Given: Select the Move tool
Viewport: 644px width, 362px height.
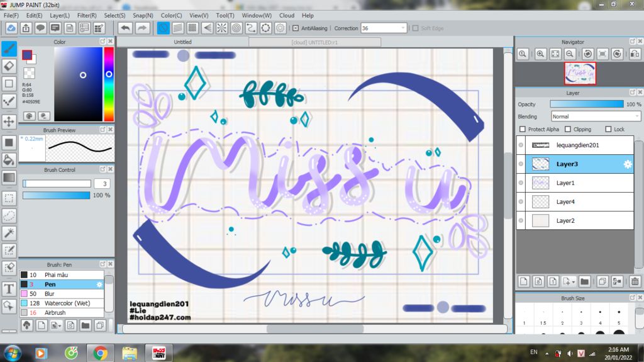Looking at the screenshot, I should pos(9,122).
